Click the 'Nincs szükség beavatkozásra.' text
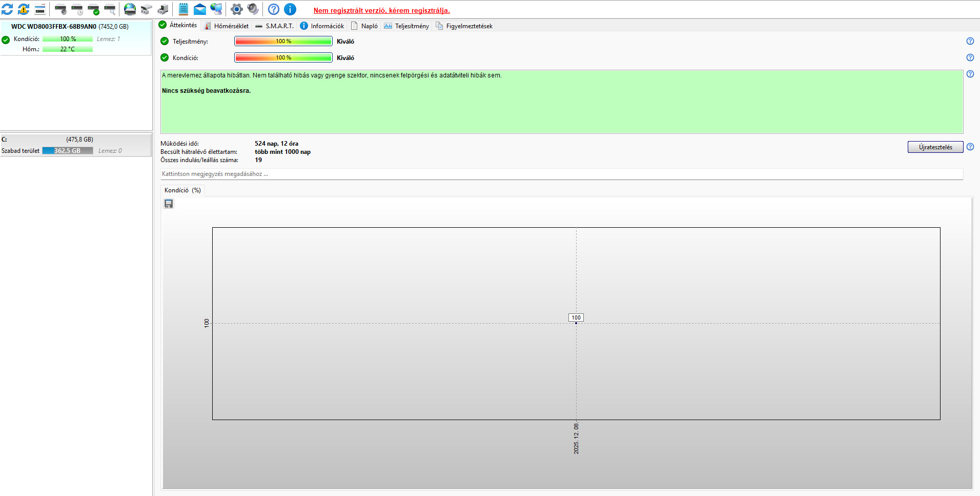 coord(206,91)
